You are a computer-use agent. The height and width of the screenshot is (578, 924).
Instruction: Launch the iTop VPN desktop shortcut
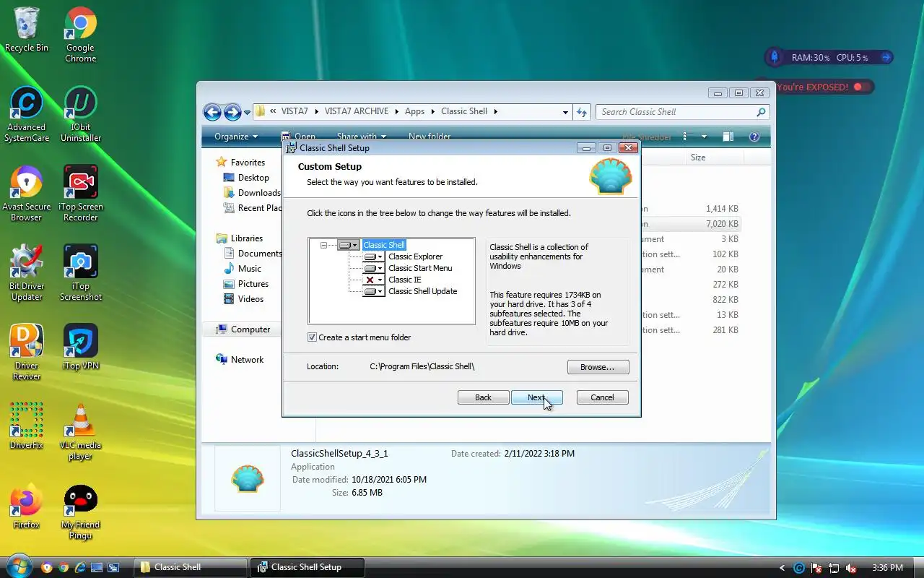click(x=80, y=347)
